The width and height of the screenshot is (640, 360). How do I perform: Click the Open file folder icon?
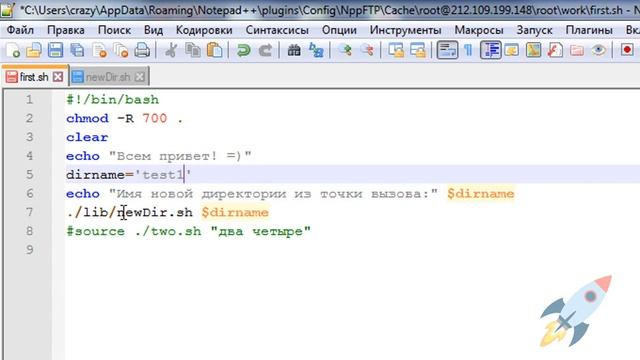34,51
